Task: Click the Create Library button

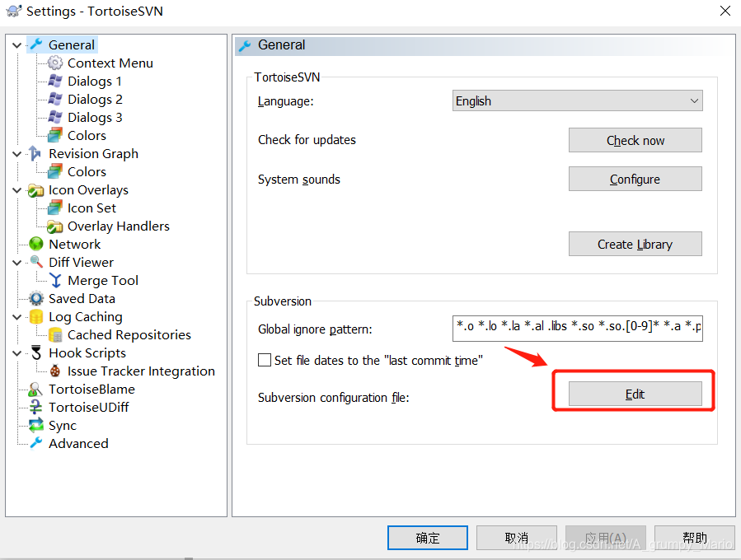Action: (635, 244)
